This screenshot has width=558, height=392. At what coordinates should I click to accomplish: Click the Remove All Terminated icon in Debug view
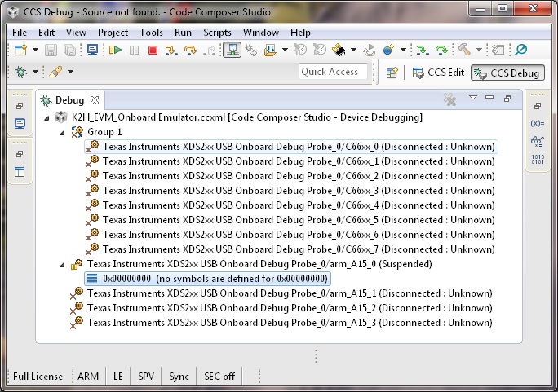(449, 99)
